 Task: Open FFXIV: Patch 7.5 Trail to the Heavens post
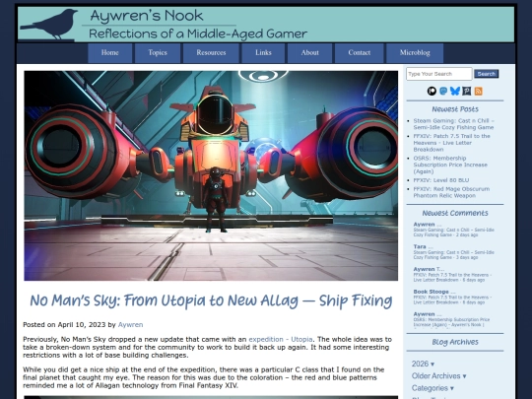[x=451, y=143]
